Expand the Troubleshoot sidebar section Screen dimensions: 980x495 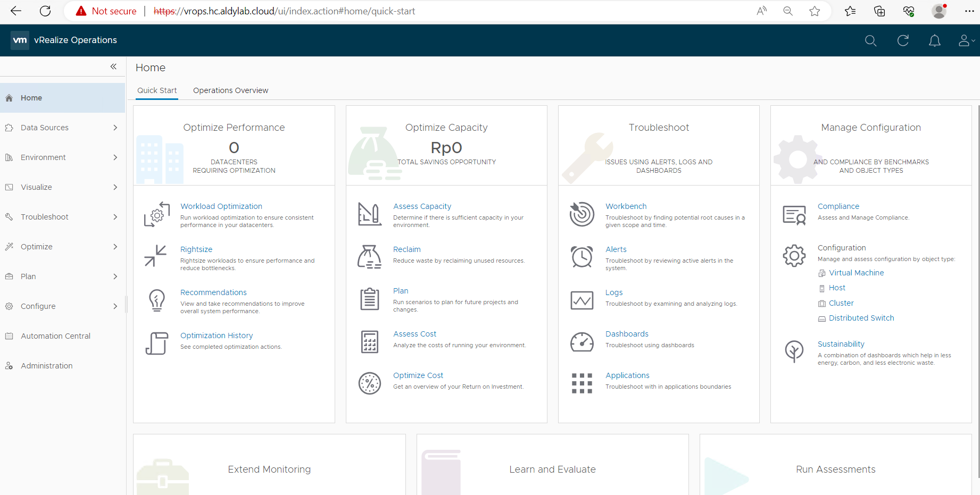coord(62,217)
